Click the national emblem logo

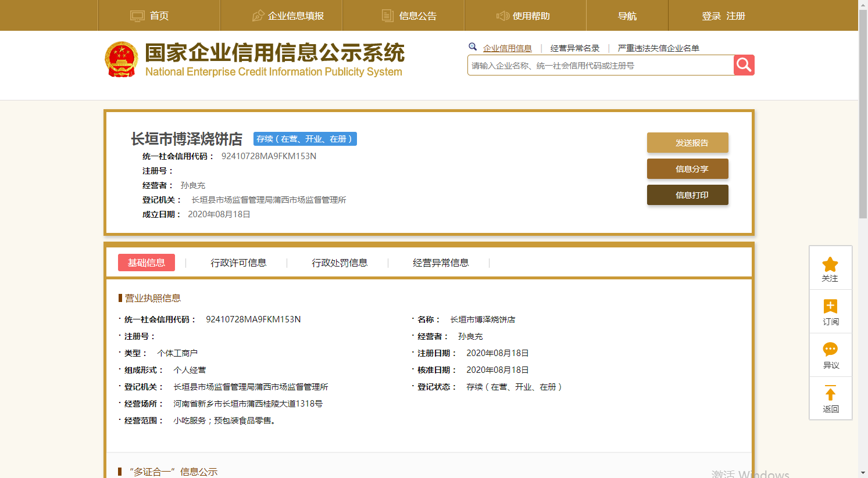coord(121,59)
